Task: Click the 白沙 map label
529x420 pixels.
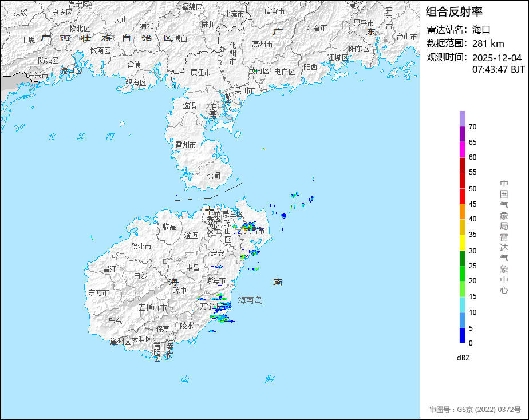Action: click(x=140, y=275)
